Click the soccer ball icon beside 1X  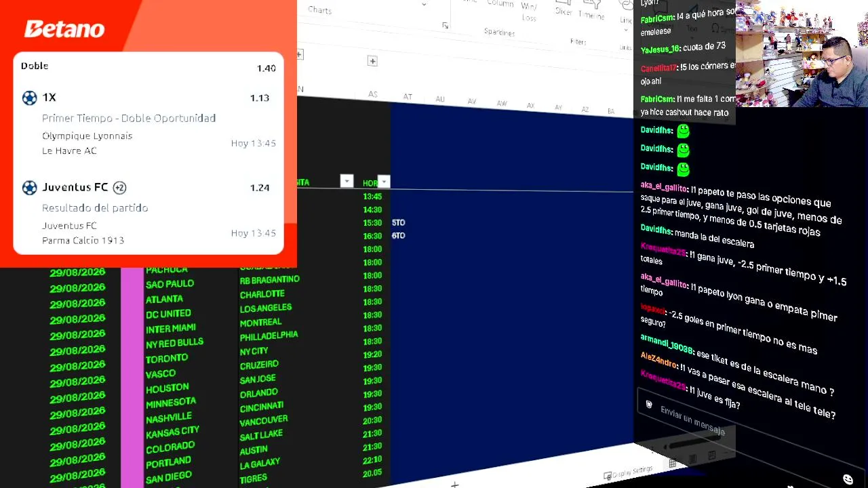click(x=30, y=98)
